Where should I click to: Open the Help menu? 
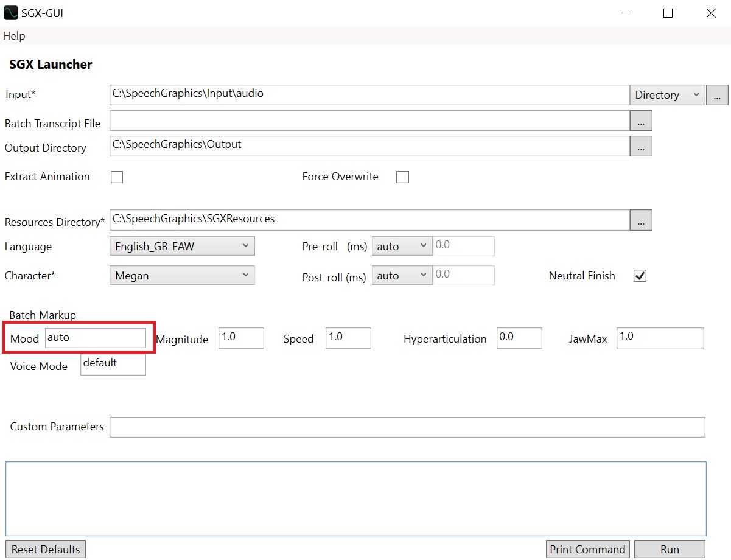[x=14, y=36]
